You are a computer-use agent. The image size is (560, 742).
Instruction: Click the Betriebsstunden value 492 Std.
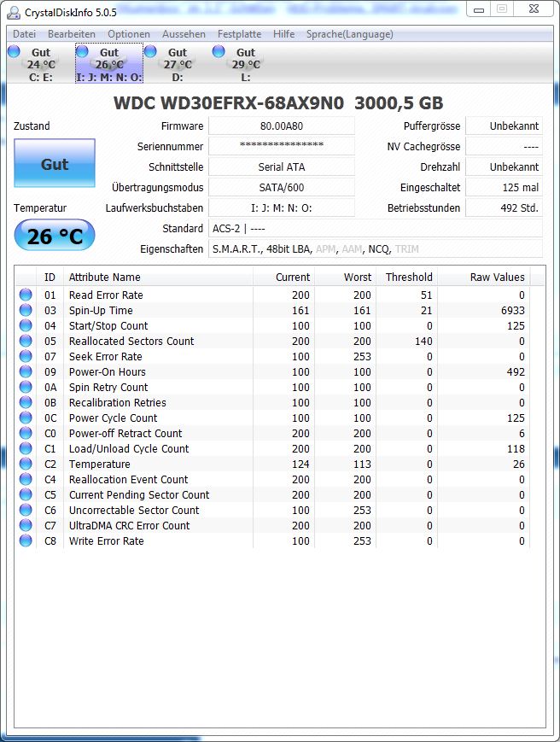(504, 207)
